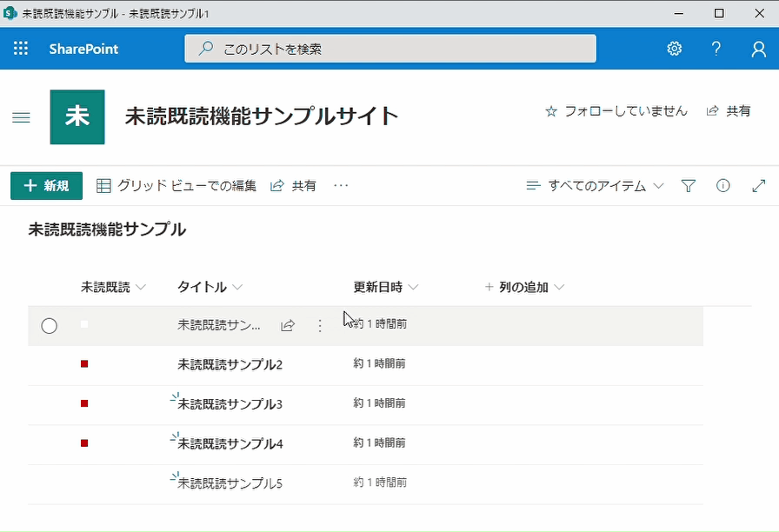
Task: Click the search magnifier icon
Action: click(x=206, y=48)
